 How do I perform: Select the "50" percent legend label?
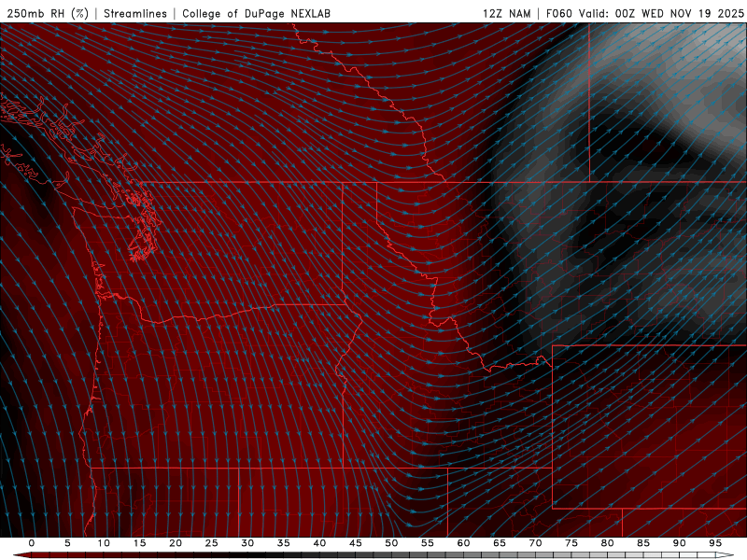[x=391, y=543]
